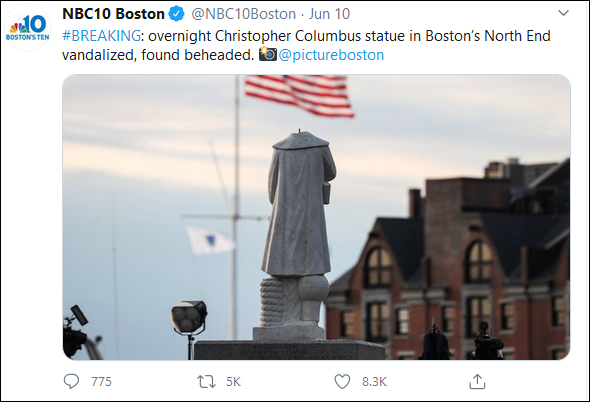Click the 5K retweets count
This screenshot has height=402, width=590.
pyautogui.click(x=233, y=382)
